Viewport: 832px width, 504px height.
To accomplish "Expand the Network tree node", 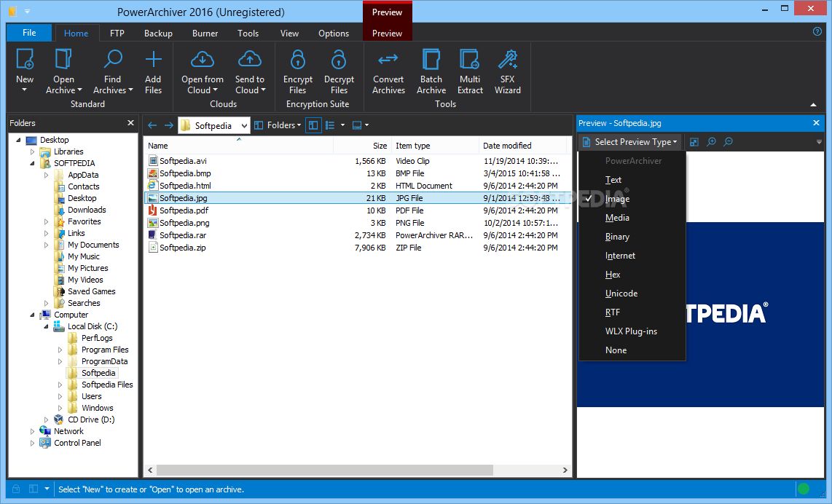I will (x=32, y=432).
